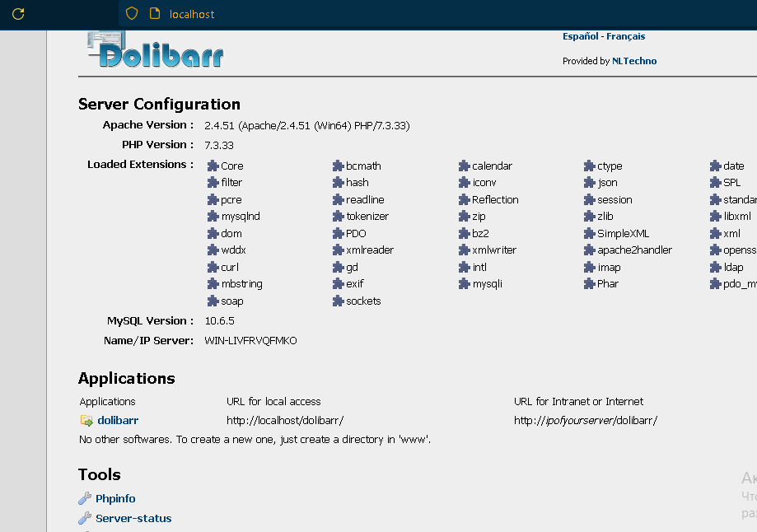Click the wrench icon beside Server-status

click(85, 518)
